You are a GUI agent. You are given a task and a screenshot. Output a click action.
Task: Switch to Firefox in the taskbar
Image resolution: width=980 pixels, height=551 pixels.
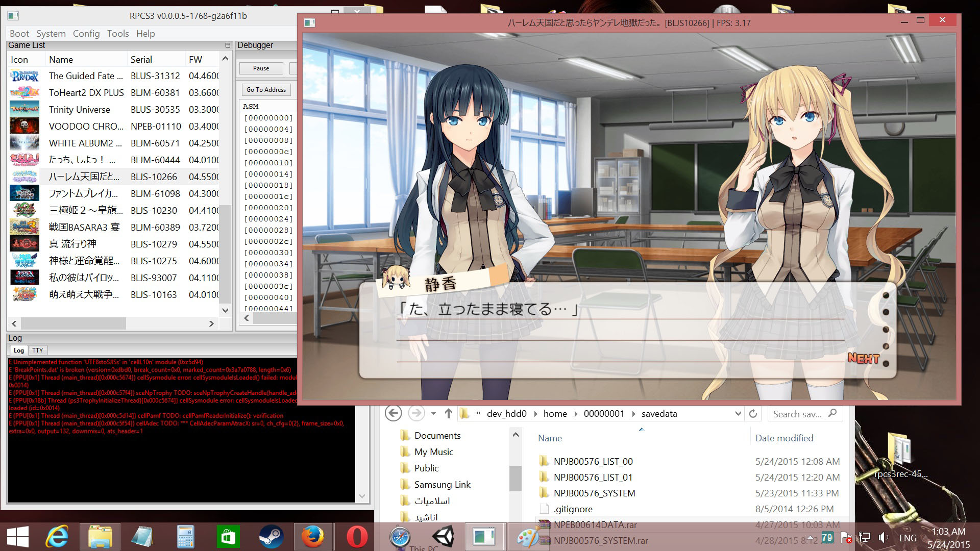click(x=313, y=537)
